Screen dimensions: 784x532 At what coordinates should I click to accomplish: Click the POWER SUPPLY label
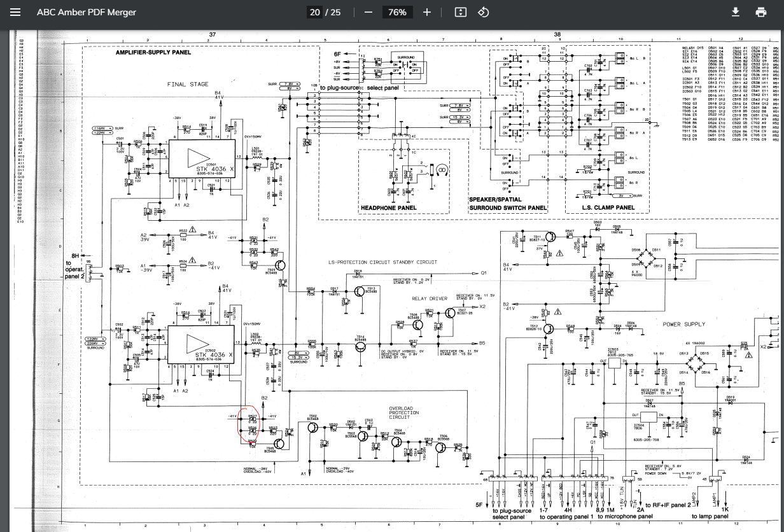click(x=684, y=324)
